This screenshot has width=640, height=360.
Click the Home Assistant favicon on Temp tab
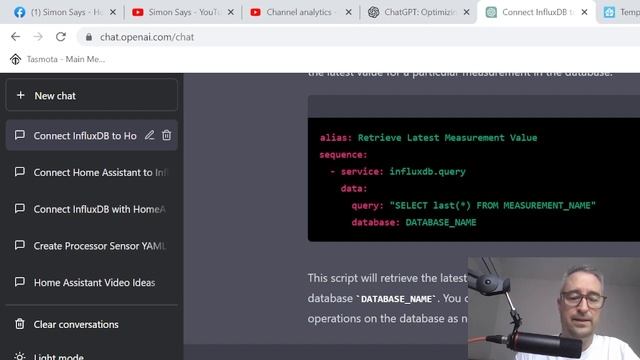click(x=609, y=12)
